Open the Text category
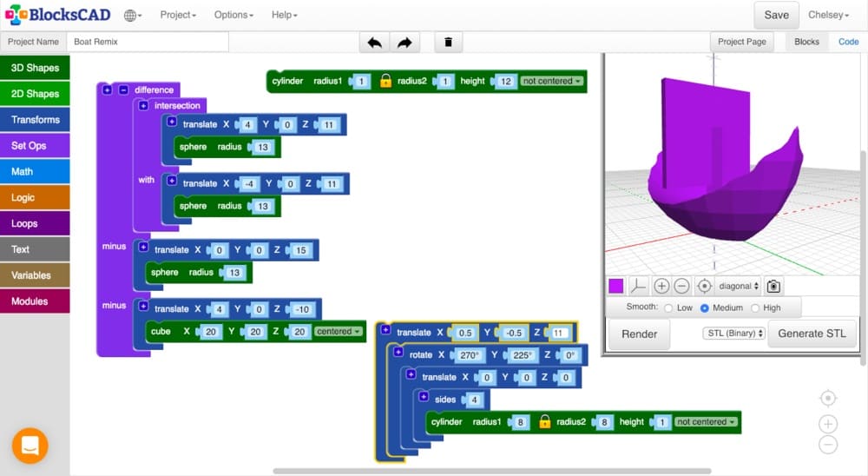Image resolution: width=868 pixels, height=476 pixels. pyautogui.click(x=35, y=249)
